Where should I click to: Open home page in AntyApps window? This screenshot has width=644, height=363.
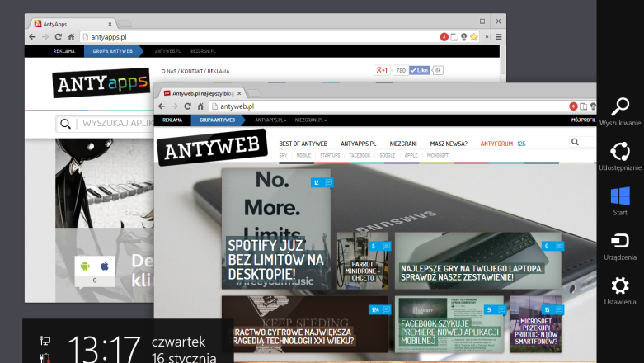pos(71,37)
